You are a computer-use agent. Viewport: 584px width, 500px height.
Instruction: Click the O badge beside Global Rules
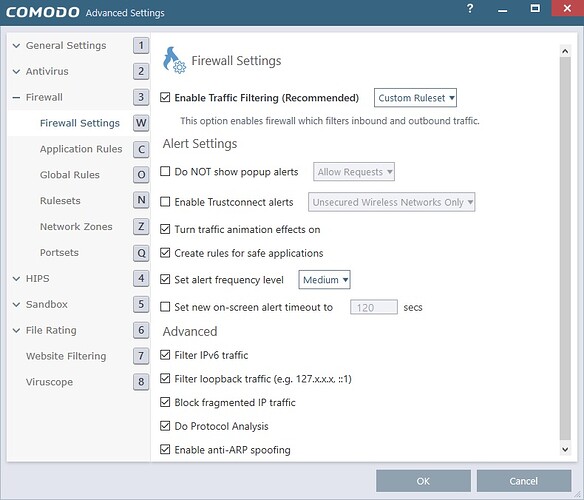141,175
